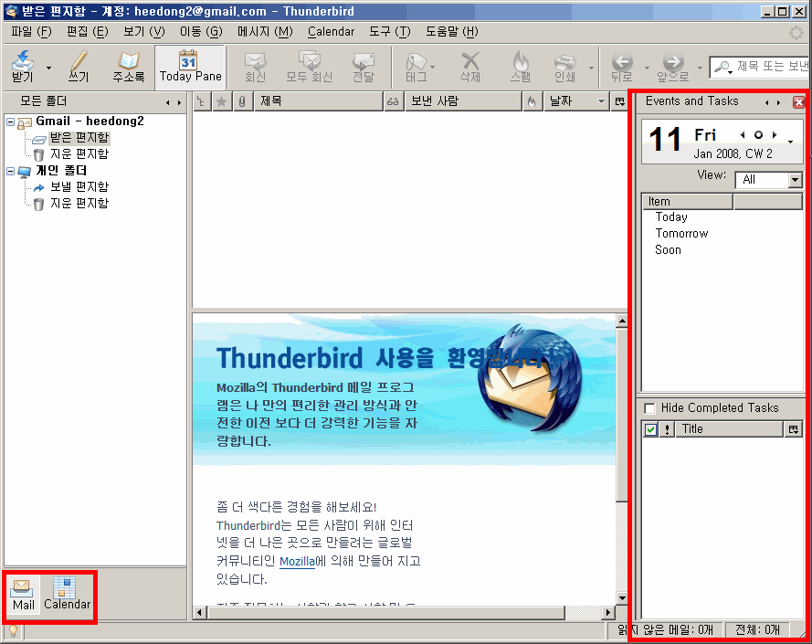The width and height of the screenshot is (812, 644).
Task: Click the thread column header icon
Action: point(202,101)
